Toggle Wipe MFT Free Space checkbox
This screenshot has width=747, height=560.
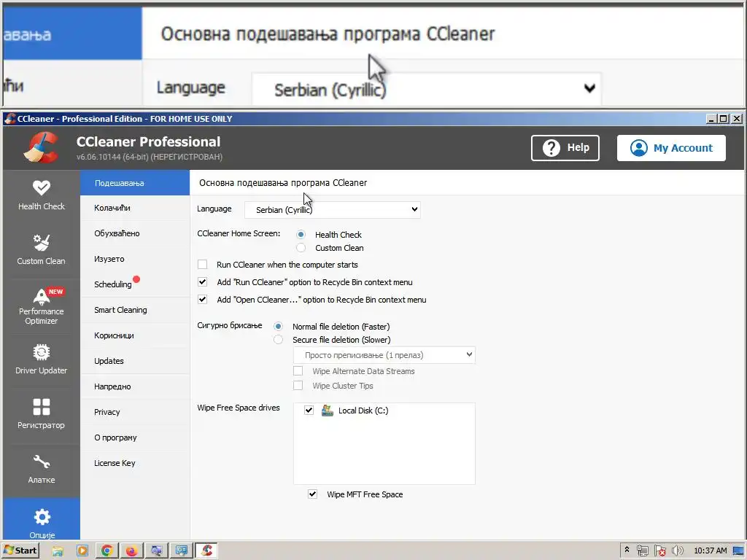point(312,494)
